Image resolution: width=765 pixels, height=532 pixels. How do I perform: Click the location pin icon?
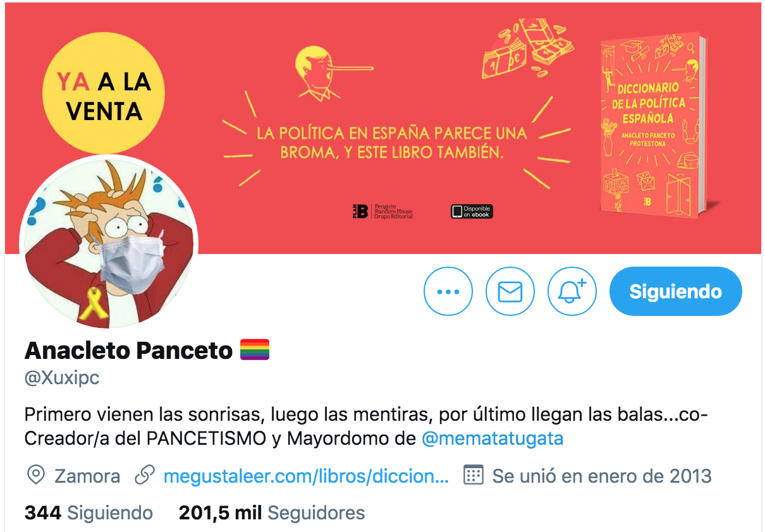pyautogui.click(x=36, y=476)
